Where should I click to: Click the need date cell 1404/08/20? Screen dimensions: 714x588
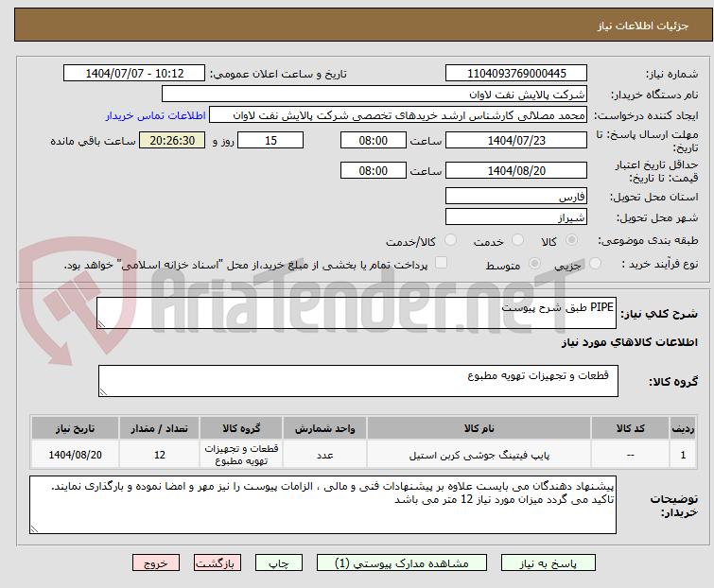click(x=75, y=455)
